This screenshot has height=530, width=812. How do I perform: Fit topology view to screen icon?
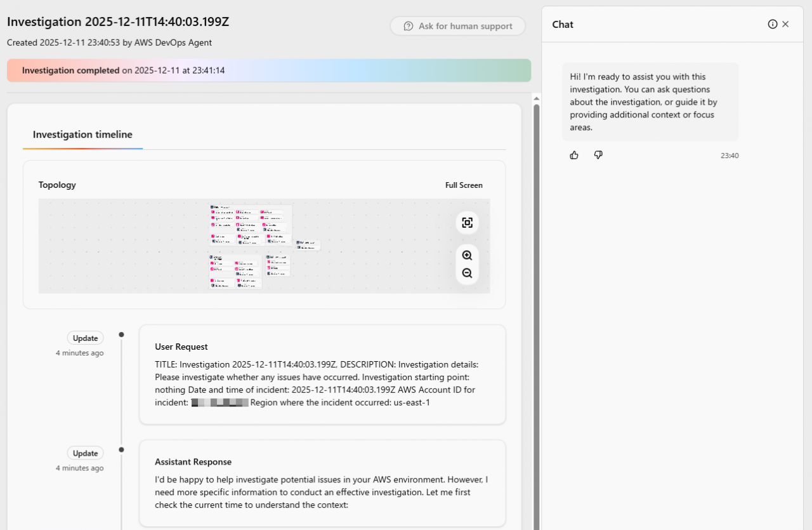tap(467, 223)
